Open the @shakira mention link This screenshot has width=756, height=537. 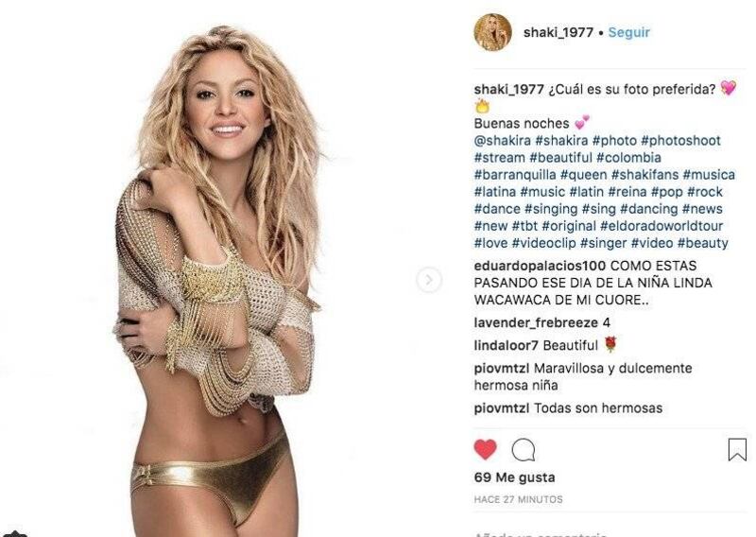[503, 141]
